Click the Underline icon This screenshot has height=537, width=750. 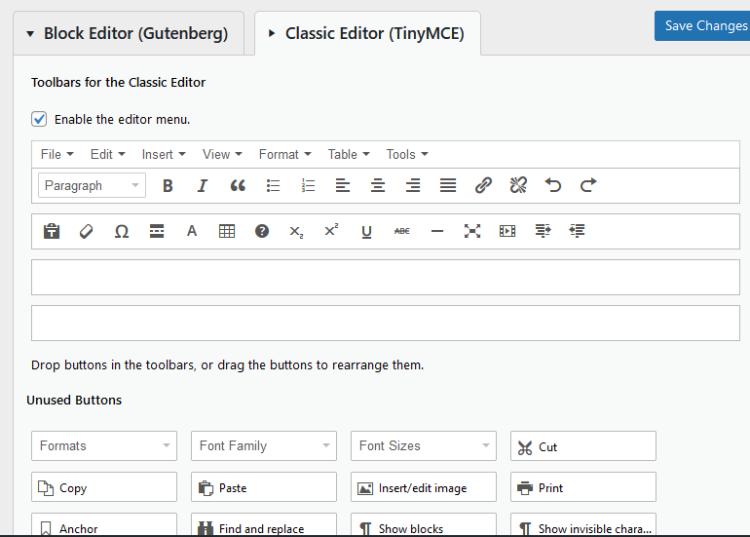(366, 232)
